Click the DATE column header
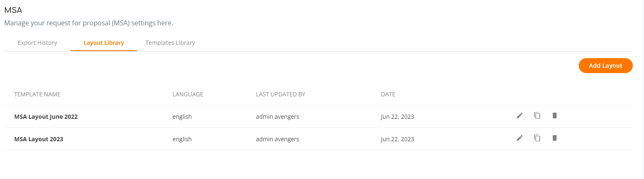Image resolution: width=644 pixels, height=179 pixels. coord(388,94)
